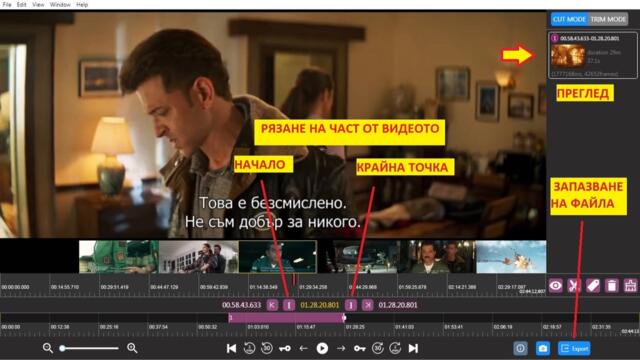Play the video
The width and height of the screenshot is (640, 360).
pos(322,348)
